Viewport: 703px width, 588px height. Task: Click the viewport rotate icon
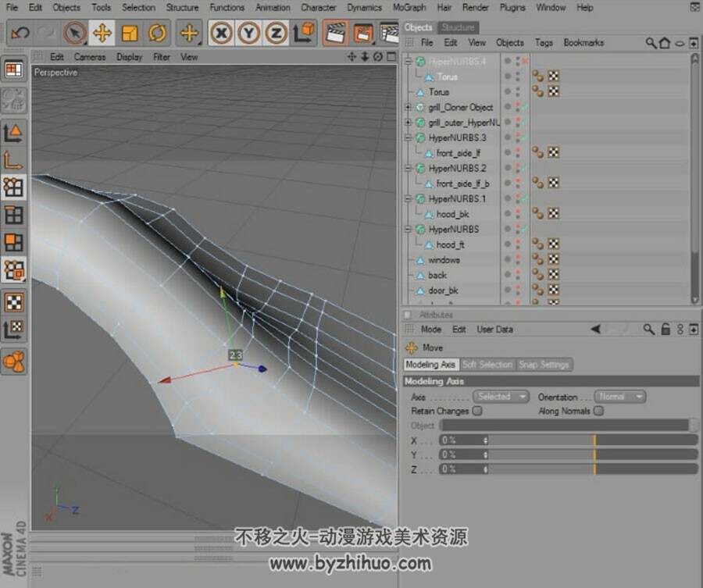[x=378, y=56]
